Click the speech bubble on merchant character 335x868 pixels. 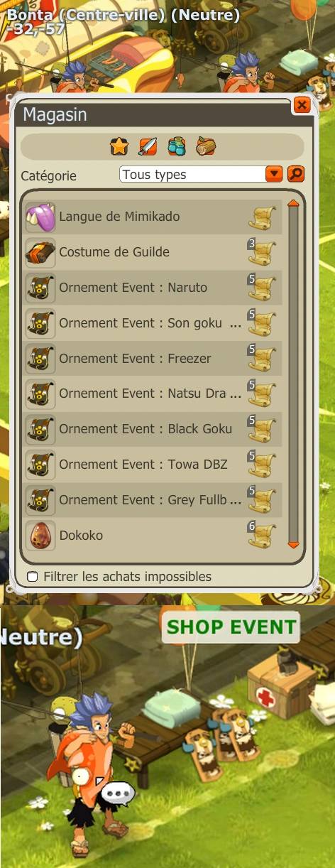(118, 792)
